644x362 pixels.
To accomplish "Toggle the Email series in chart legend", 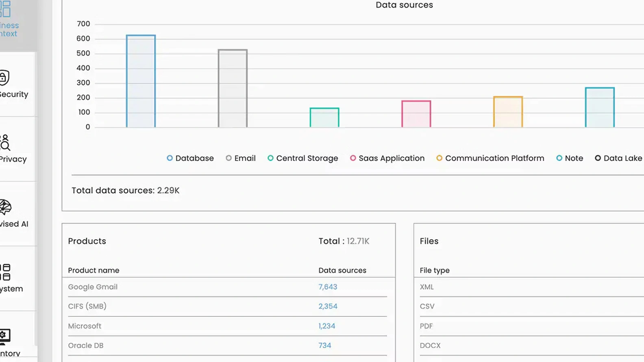I will [240, 158].
